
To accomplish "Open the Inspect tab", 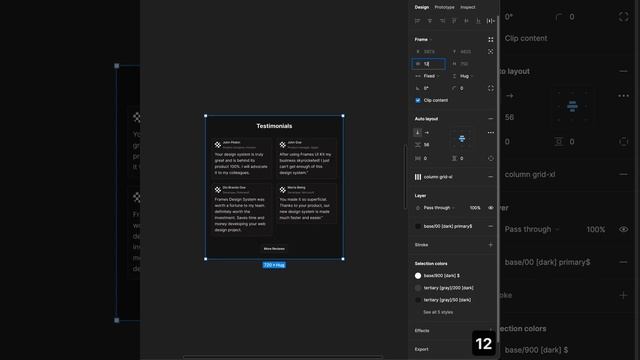I will click(x=468, y=7).
